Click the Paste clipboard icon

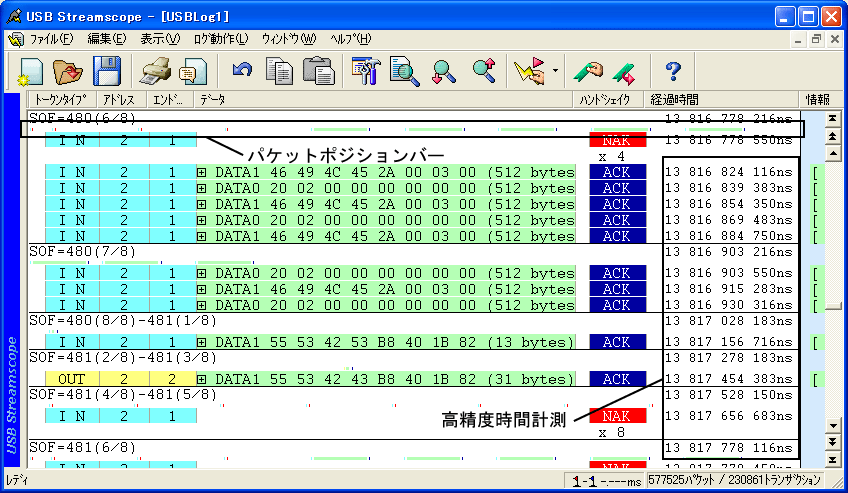tap(319, 71)
